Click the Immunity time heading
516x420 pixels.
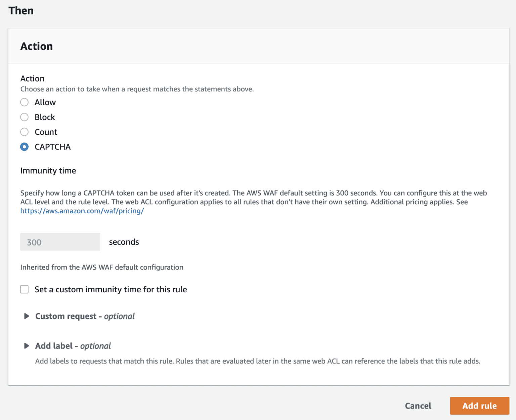[x=48, y=171]
